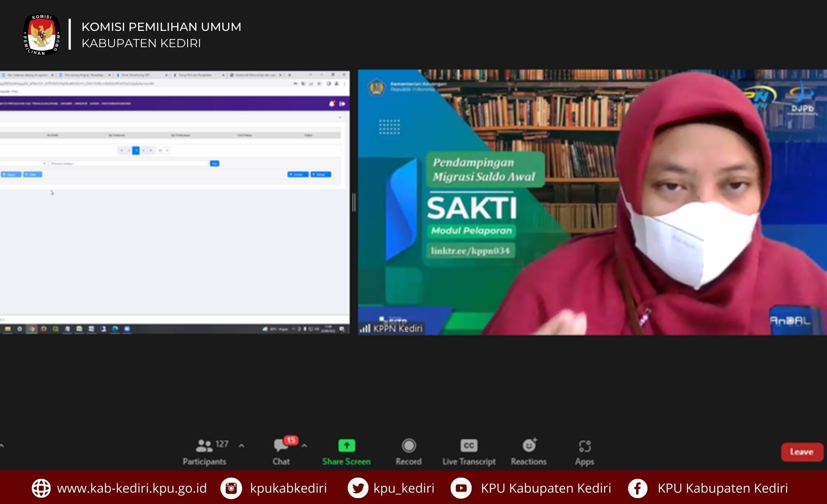Open the Zoom Apps panel
Screen dimensions: 827x504
point(584,452)
